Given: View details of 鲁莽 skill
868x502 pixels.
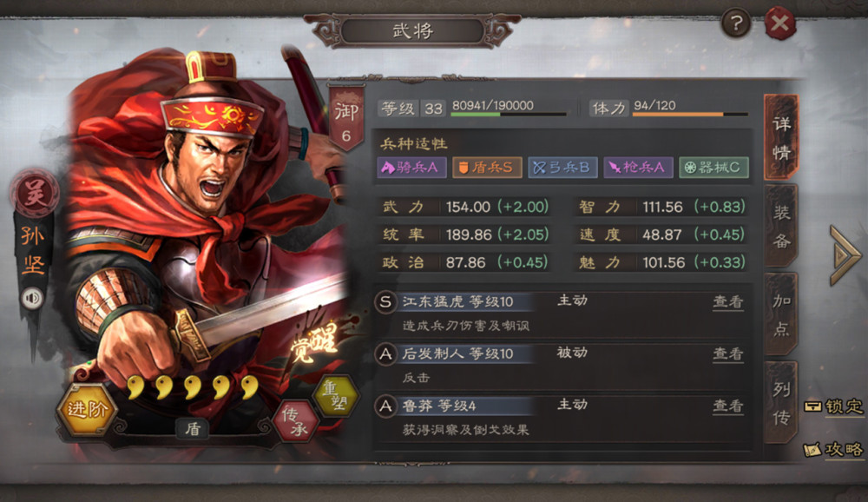Looking at the screenshot, I should point(727,406).
